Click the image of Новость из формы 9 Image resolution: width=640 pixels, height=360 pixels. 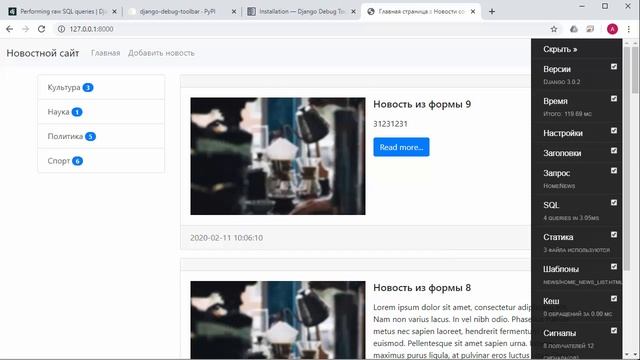(278, 156)
